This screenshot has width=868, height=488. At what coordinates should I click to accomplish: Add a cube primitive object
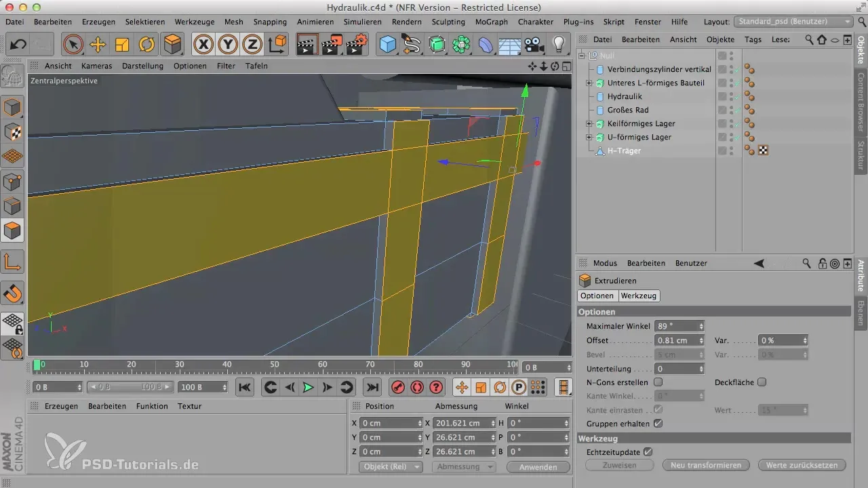[x=388, y=45]
